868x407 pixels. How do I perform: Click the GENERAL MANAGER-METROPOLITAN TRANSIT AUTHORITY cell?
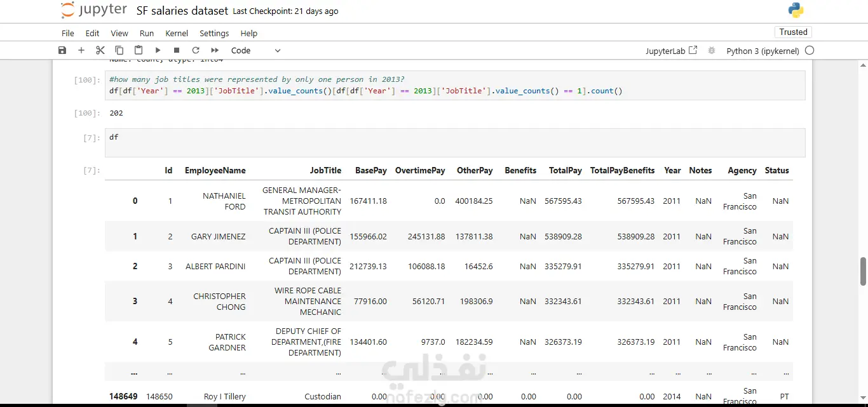(302, 201)
